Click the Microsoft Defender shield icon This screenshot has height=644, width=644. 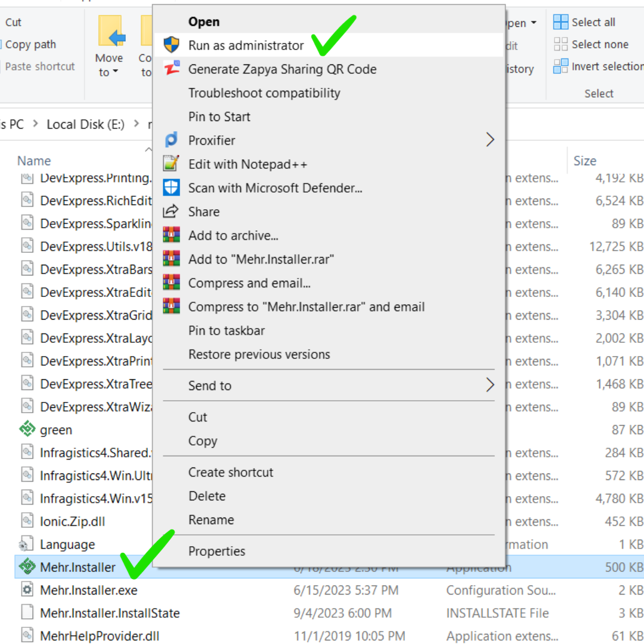point(171,188)
